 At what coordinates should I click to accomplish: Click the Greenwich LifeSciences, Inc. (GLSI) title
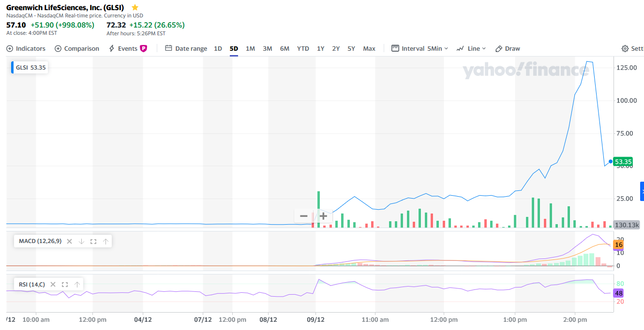pos(65,8)
